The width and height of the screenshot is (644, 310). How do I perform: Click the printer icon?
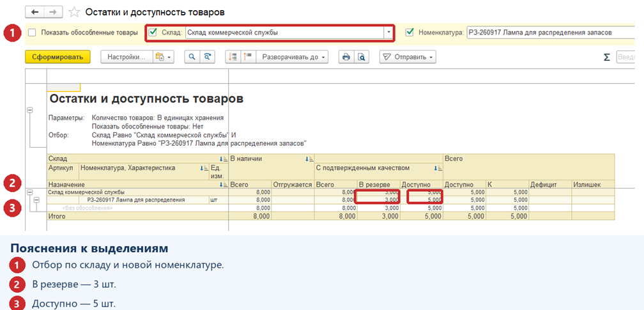346,57
